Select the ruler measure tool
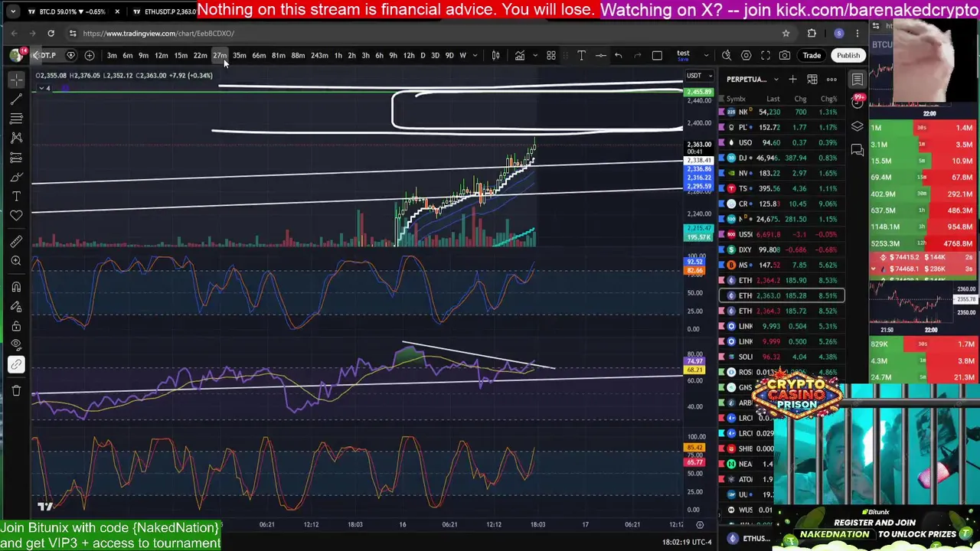The height and width of the screenshot is (551, 980). [x=16, y=242]
